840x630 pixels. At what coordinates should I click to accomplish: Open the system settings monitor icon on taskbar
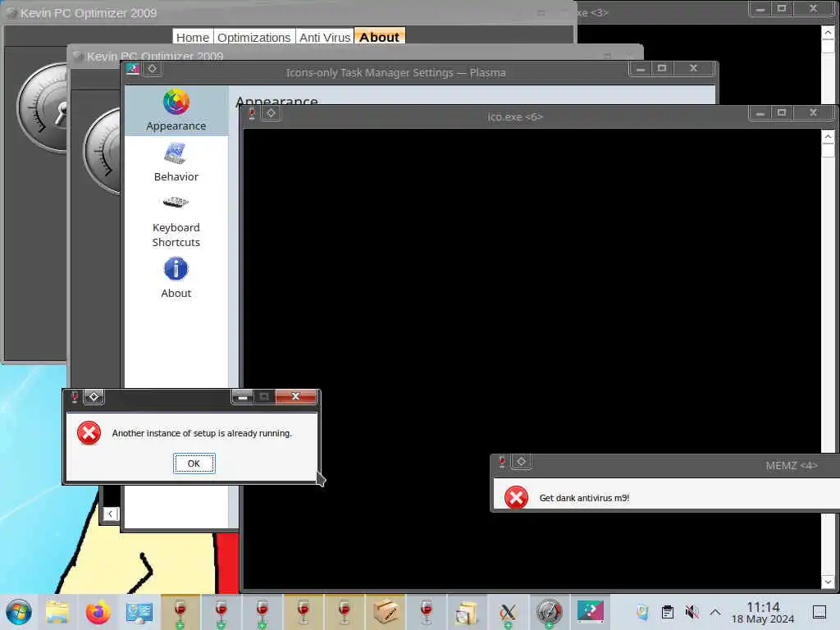pos(139,612)
